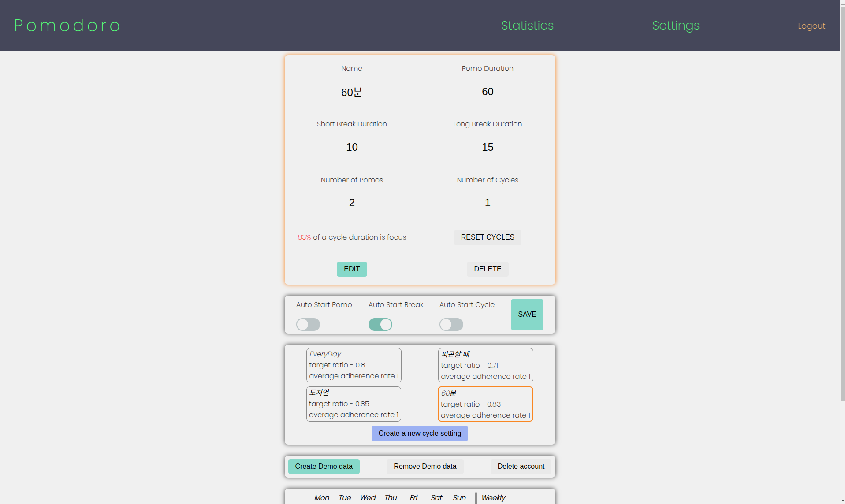
Task: Disable the Auto Start Break toggle
Action: point(380,324)
